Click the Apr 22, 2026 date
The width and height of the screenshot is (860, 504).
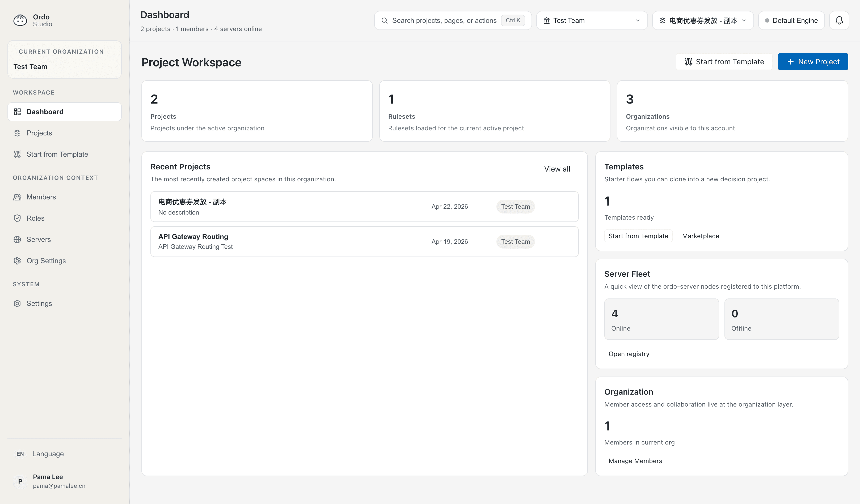point(449,207)
